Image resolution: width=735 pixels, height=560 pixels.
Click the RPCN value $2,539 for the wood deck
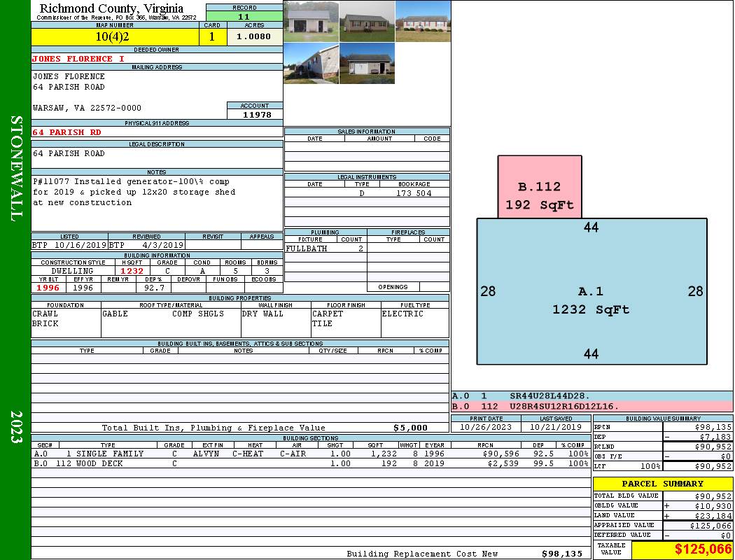[x=503, y=463]
